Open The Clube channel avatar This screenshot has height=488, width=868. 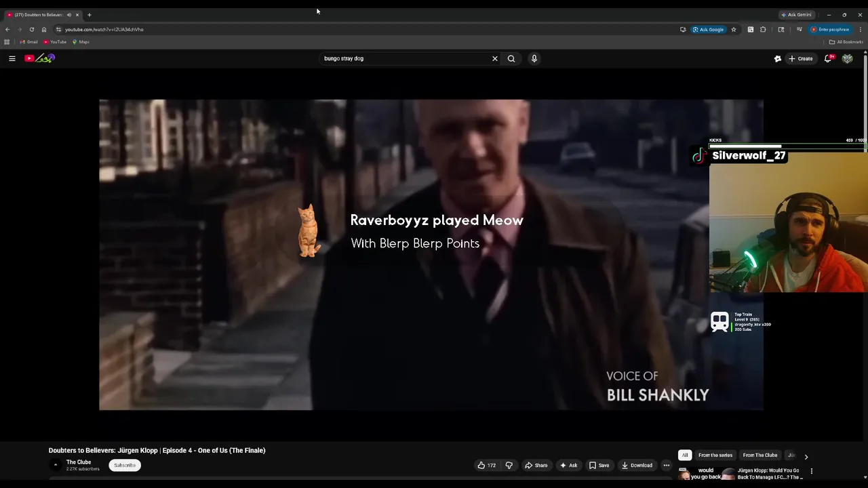tap(56, 465)
